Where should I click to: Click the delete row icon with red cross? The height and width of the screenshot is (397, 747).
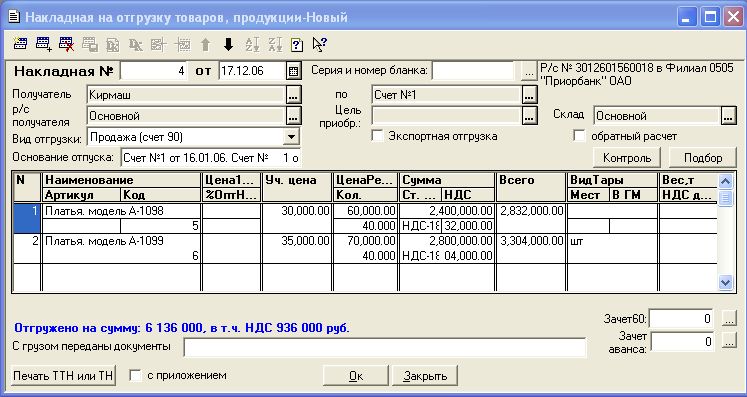[66, 44]
